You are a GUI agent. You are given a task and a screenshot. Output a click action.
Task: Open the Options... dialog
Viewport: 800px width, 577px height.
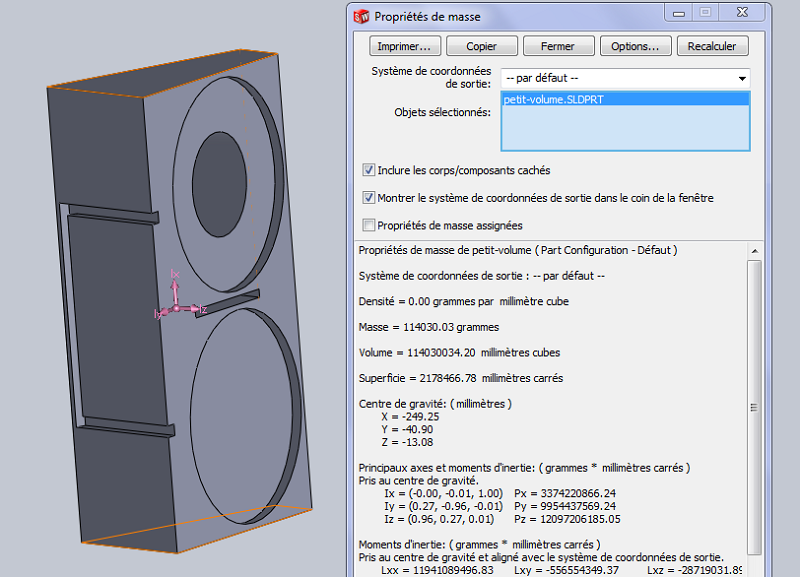click(635, 46)
